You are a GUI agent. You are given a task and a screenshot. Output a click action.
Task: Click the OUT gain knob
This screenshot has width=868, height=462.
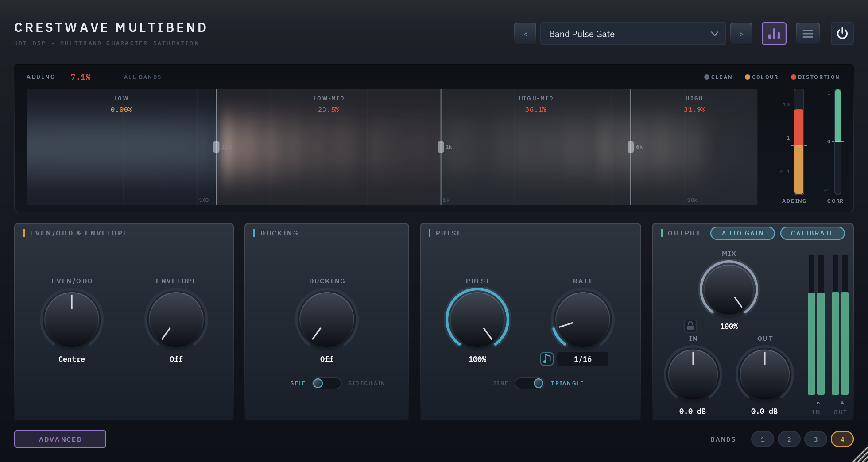click(x=765, y=374)
